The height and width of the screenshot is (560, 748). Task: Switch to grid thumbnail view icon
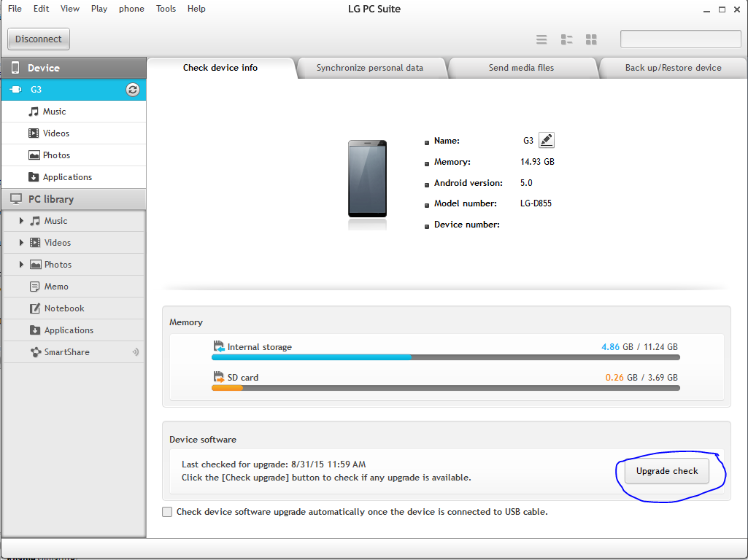point(591,39)
